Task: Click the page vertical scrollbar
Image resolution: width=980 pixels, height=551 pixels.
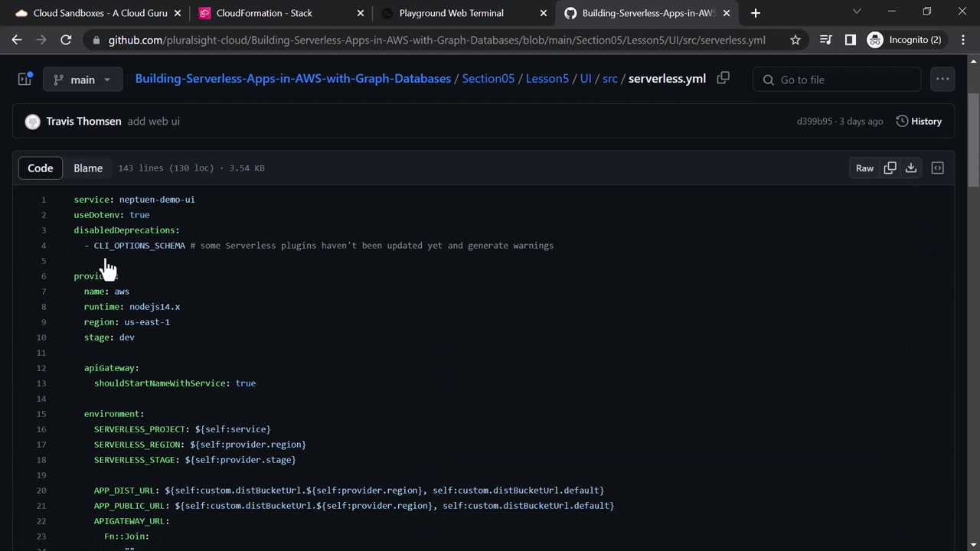Action: [x=973, y=138]
